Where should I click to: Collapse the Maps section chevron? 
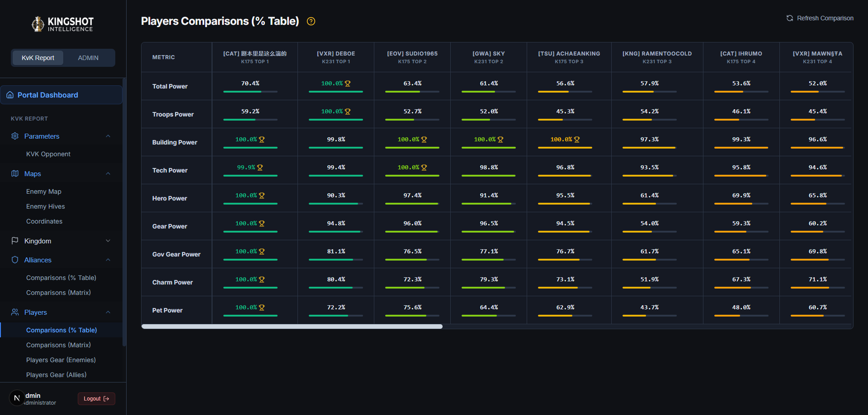[x=108, y=173]
